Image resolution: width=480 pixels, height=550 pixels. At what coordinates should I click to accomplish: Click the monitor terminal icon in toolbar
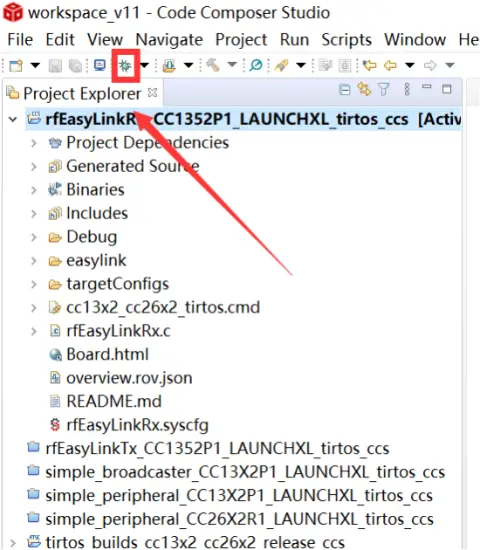(x=100, y=65)
